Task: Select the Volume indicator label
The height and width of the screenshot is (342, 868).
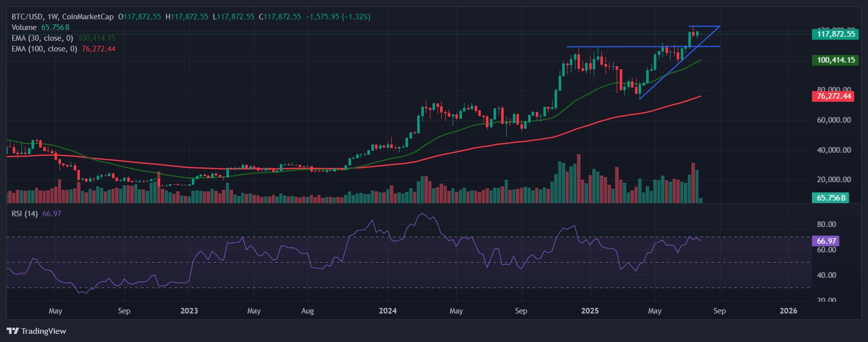Action: coord(24,27)
